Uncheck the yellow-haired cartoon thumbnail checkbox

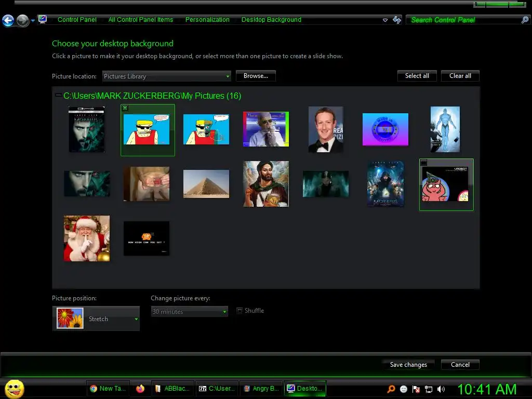[125, 108]
